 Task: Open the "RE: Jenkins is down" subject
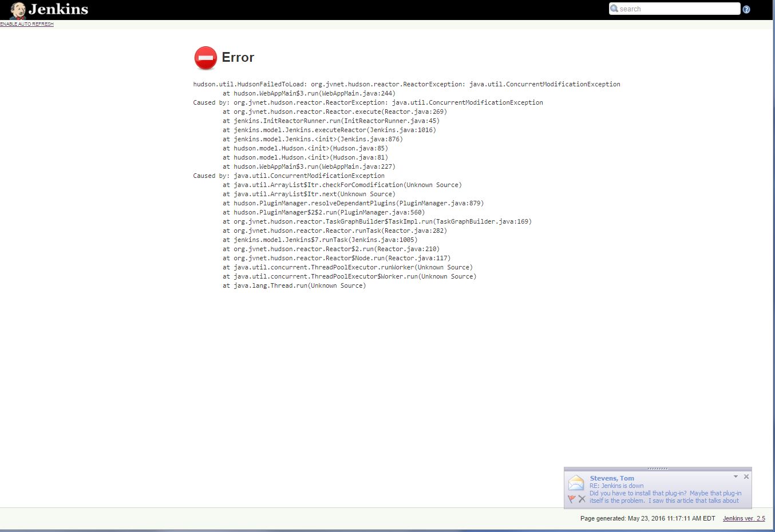(x=616, y=486)
